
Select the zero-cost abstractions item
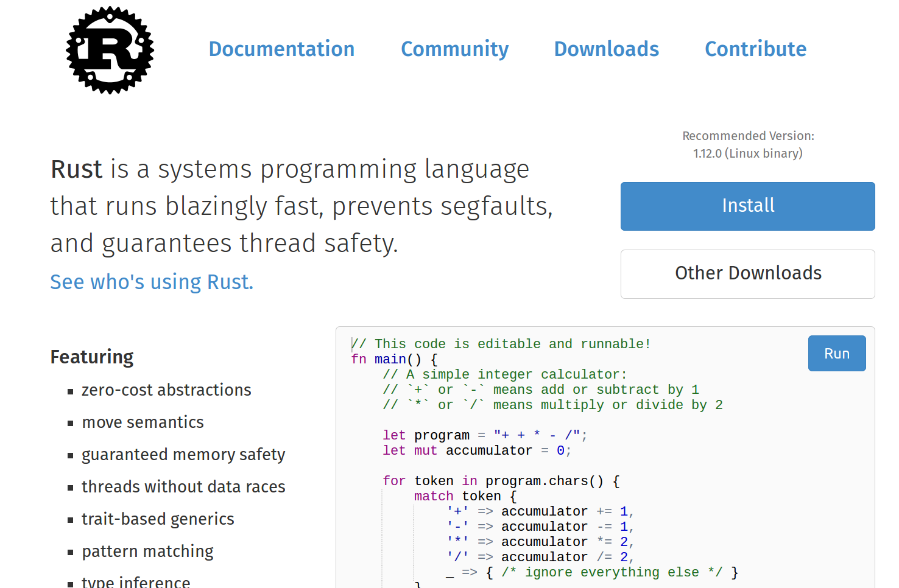coord(166,390)
